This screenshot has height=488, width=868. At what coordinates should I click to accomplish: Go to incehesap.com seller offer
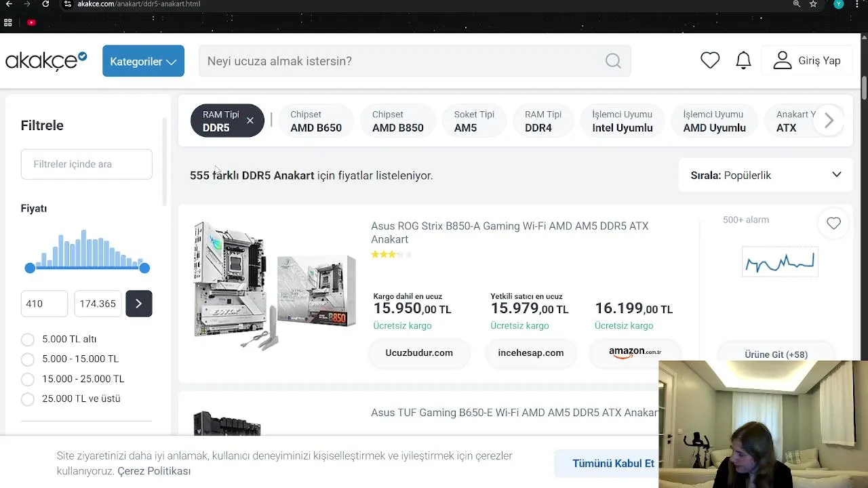(531, 353)
